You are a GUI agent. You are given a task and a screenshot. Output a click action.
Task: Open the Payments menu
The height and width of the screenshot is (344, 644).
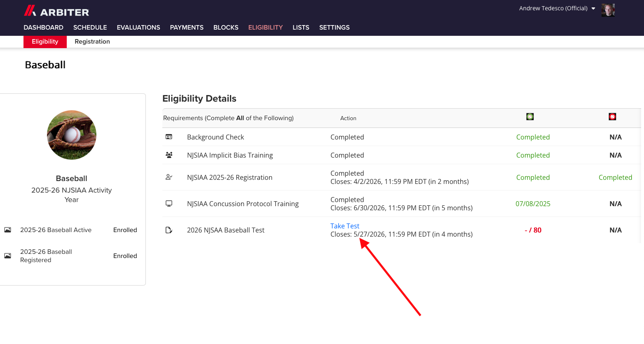coord(187,28)
